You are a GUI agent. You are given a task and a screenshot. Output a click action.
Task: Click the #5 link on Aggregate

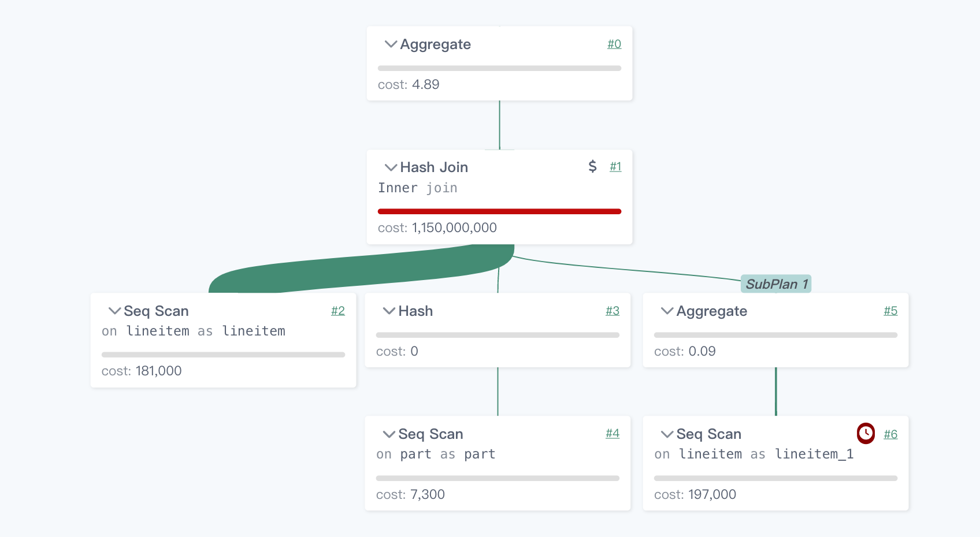pyautogui.click(x=890, y=311)
